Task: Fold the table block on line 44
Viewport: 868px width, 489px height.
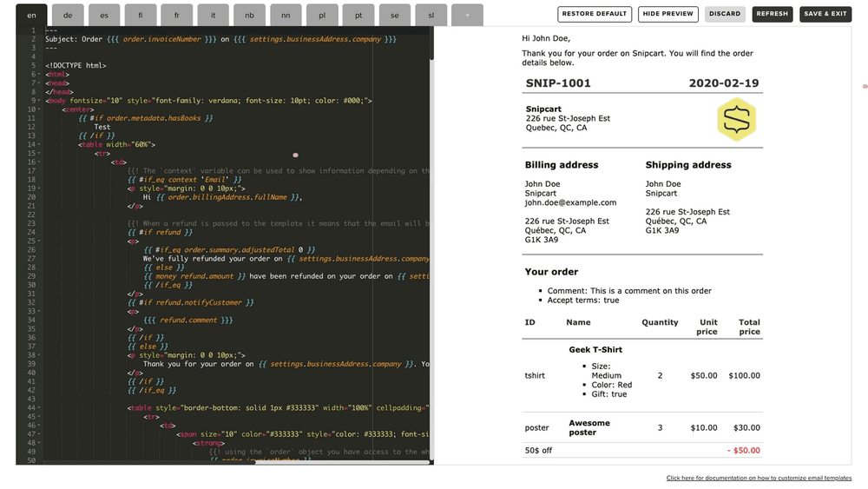Action: pos(40,407)
